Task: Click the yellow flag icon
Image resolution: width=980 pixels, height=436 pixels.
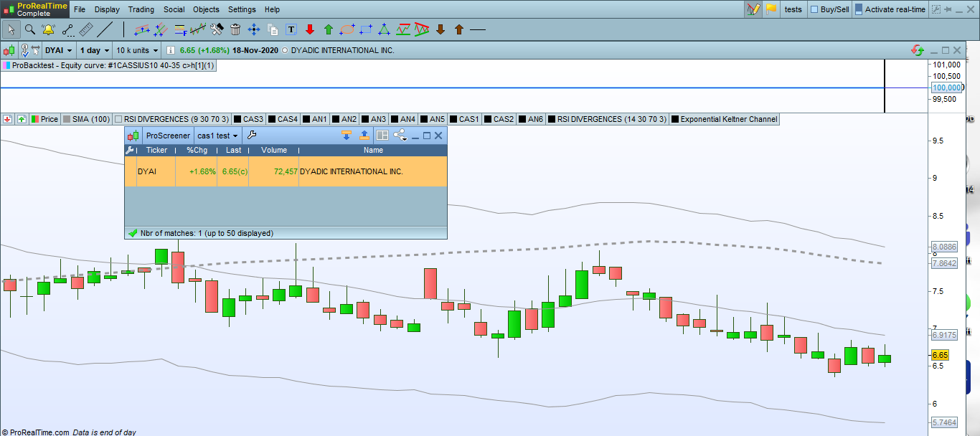Action: tap(771, 9)
